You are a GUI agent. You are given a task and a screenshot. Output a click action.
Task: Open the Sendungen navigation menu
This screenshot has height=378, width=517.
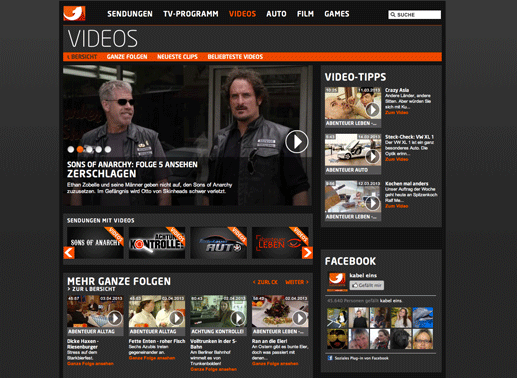(x=130, y=14)
